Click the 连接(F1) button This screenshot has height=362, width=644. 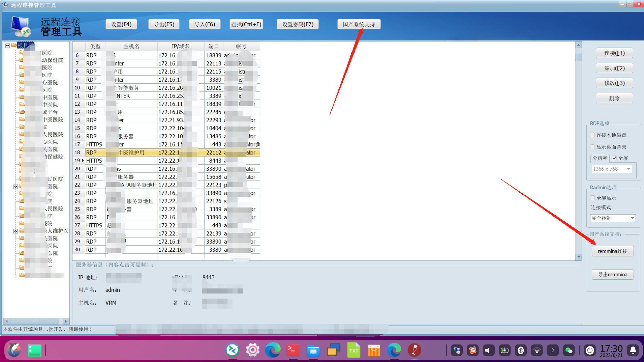614,53
